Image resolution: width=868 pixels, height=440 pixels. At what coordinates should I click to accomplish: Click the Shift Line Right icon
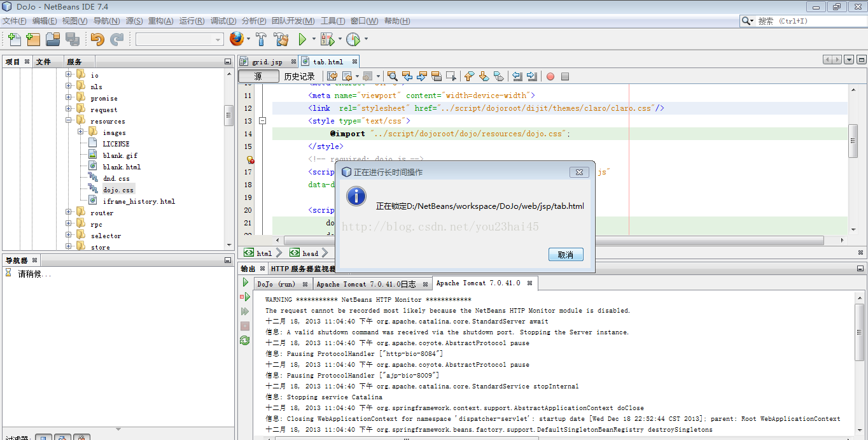tap(532, 76)
